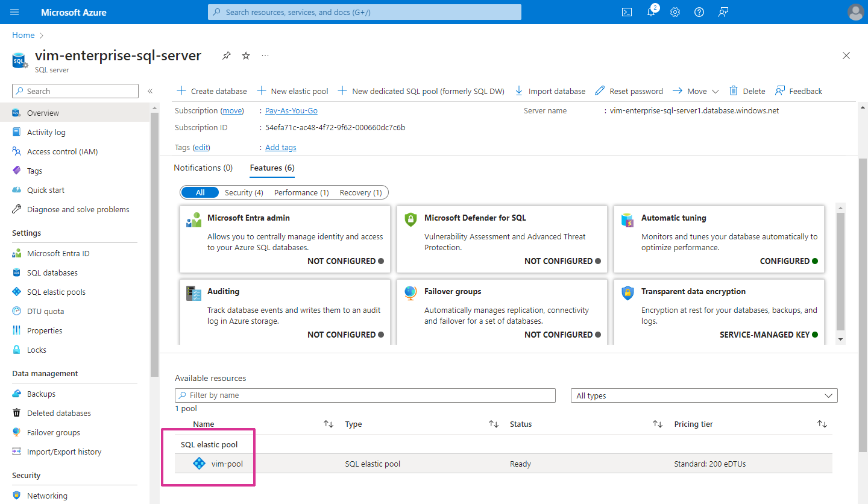
Task: Open the Auditing feature card
Action: 285,312
